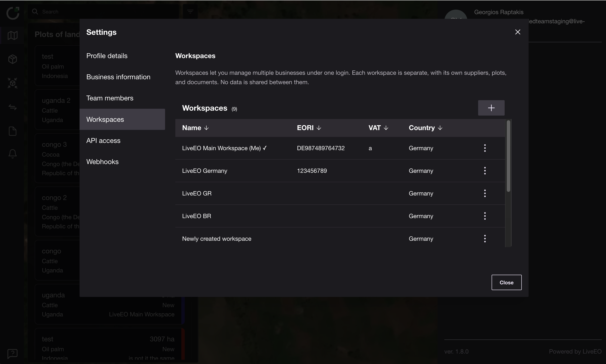This screenshot has height=364, width=606.
Task: Open options for Newly created workspace row
Action: click(x=485, y=238)
